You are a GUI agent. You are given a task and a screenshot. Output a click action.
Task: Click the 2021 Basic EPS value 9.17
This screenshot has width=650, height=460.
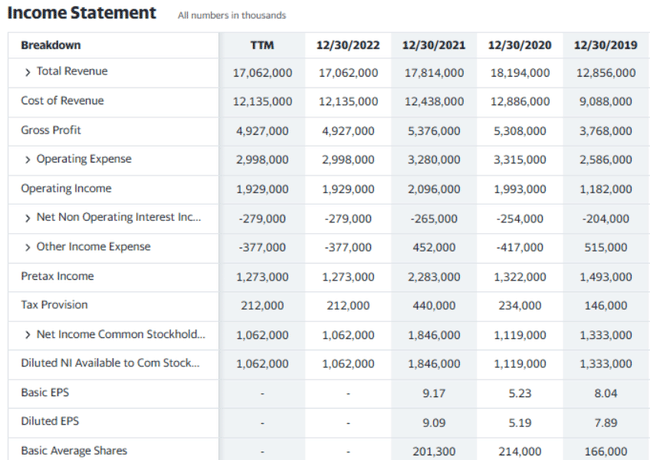point(433,393)
